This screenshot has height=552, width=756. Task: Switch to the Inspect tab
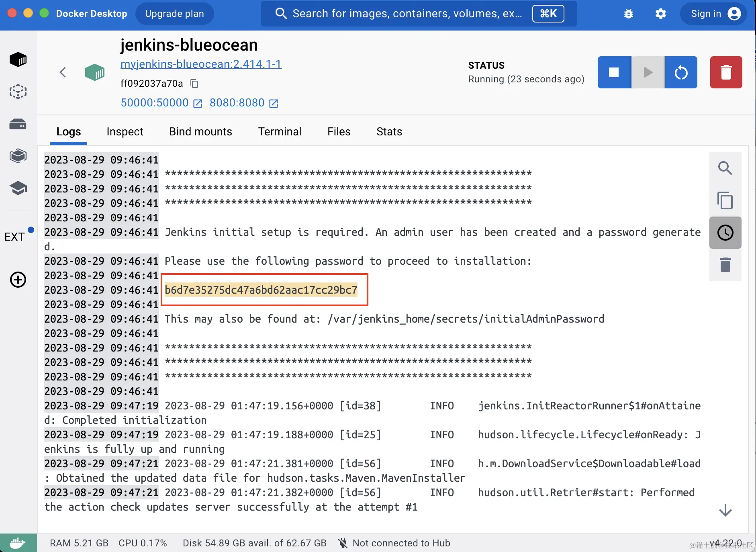(x=125, y=132)
